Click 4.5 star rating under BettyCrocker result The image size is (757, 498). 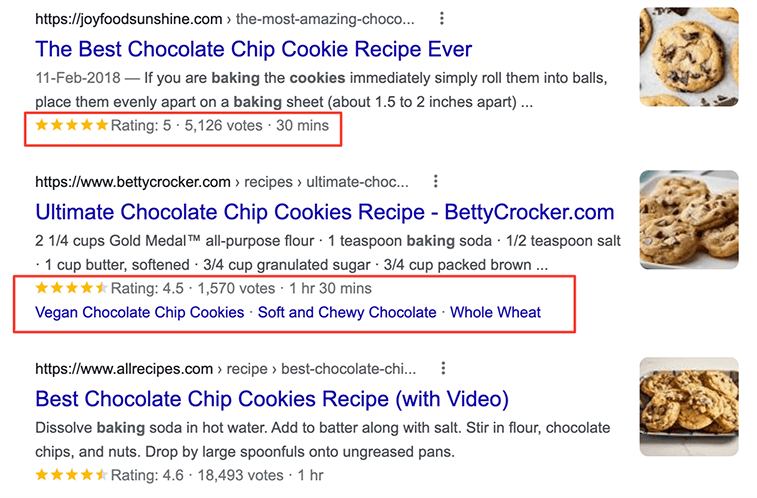coord(71,288)
